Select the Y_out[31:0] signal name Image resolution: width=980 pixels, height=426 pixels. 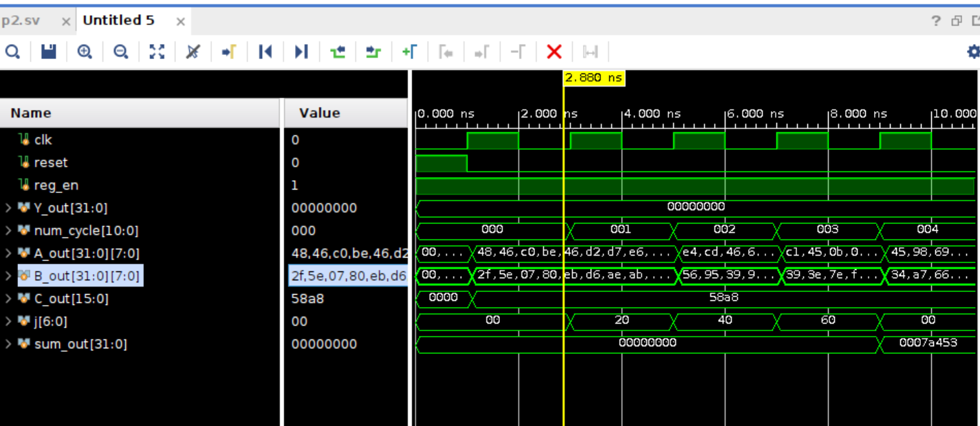pyautogui.click(x=71, y=208)
